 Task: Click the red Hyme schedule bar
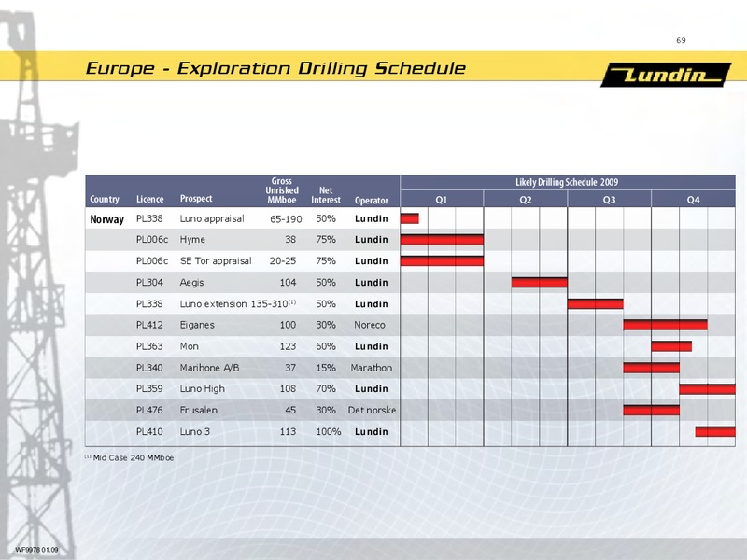442,240
